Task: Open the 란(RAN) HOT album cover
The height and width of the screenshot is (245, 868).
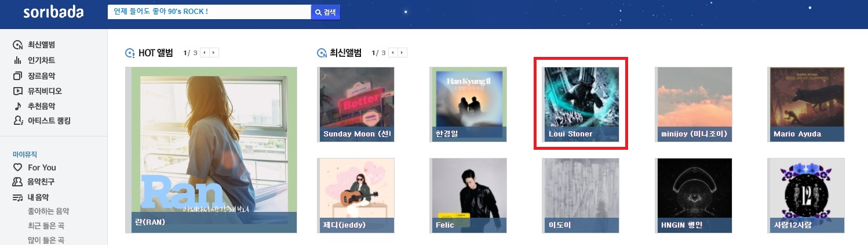Action: [211, 150]
